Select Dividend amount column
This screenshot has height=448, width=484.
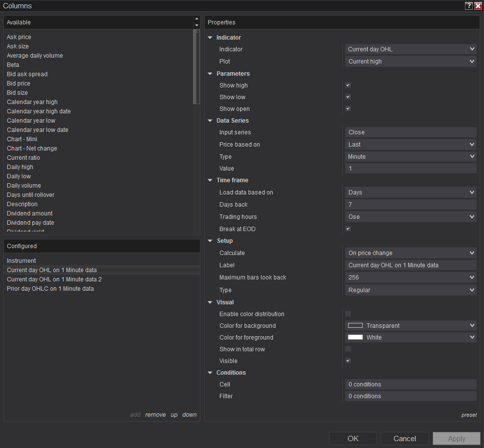point(30,213)
